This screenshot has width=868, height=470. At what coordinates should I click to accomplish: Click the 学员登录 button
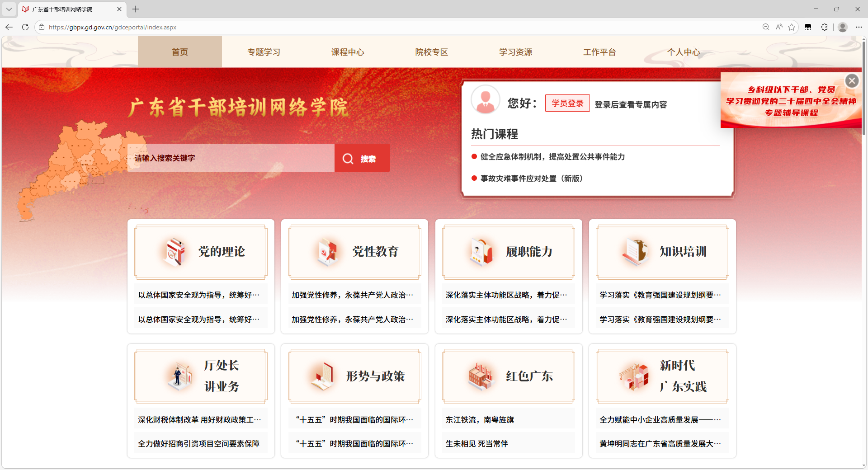(x=567, y=103)
